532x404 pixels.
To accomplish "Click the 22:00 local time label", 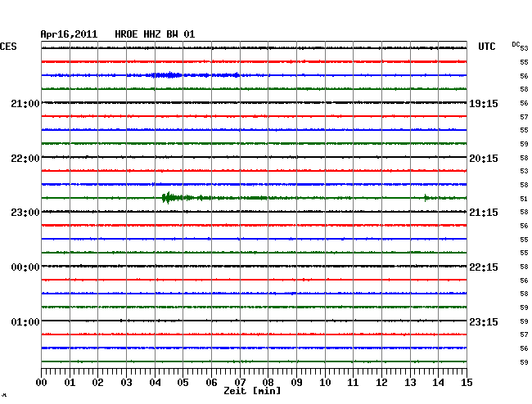I will [x=25, y=159].
